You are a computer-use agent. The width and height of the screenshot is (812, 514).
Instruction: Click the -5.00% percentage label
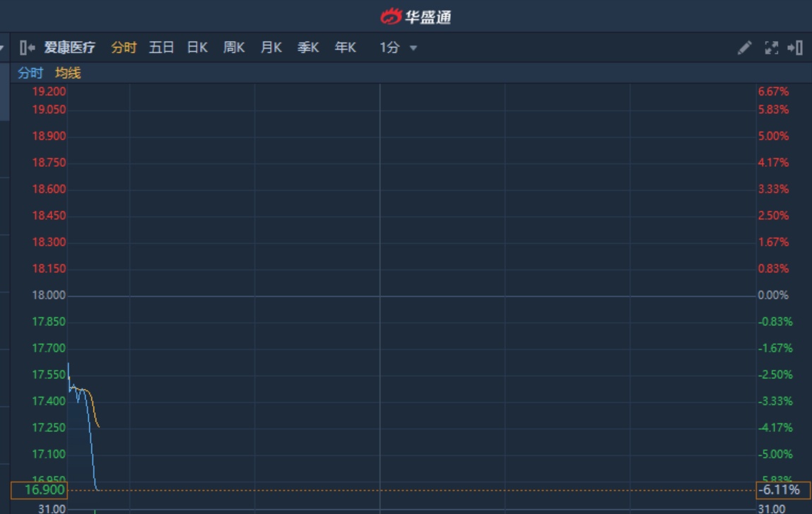(775, 455)
